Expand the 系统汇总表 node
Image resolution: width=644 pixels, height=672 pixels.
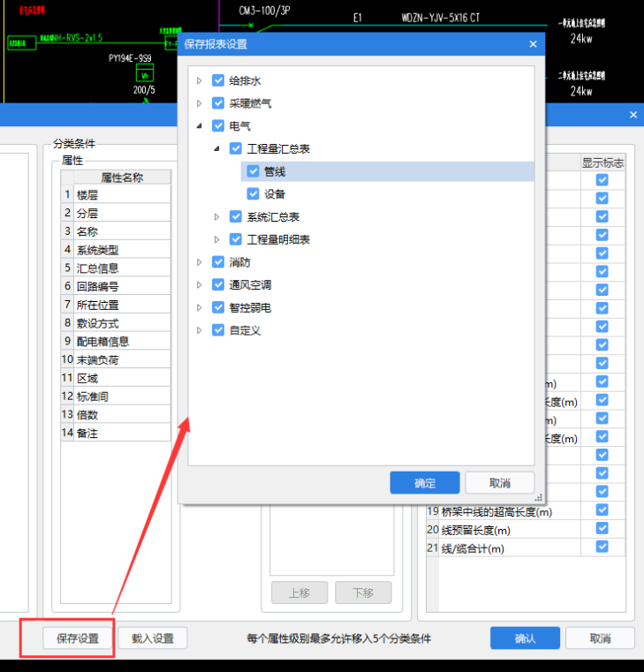[x=217, y=217]
